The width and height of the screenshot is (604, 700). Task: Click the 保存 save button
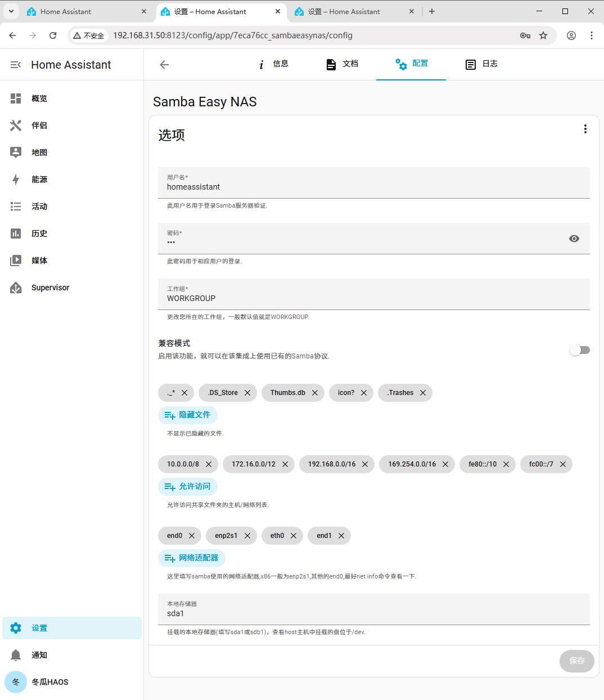click(577, 661)
